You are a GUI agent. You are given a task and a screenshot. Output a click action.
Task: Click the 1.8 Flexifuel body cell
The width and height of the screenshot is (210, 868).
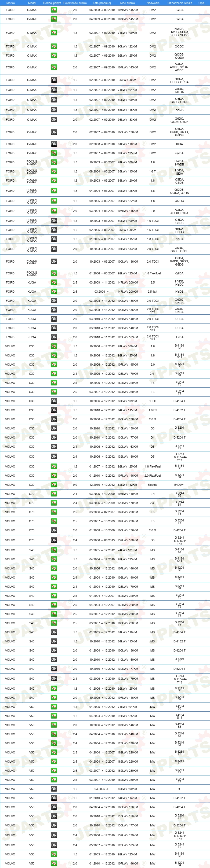(153, 273)
